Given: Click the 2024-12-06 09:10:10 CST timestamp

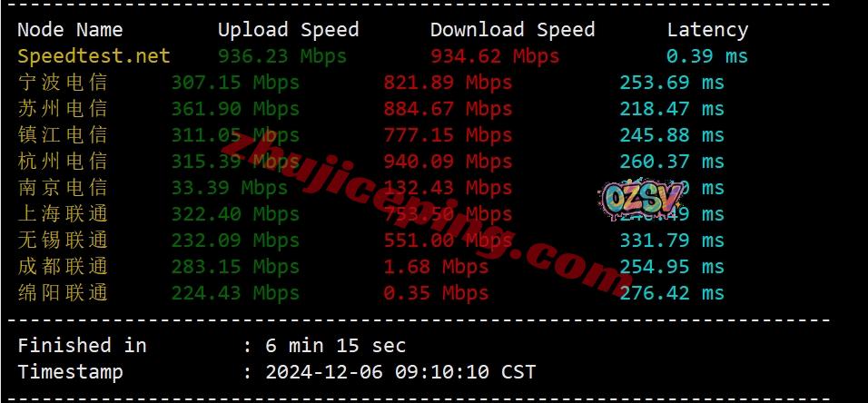Looking at the screenshot, I should pyautogui.click(x=400, y=372).
